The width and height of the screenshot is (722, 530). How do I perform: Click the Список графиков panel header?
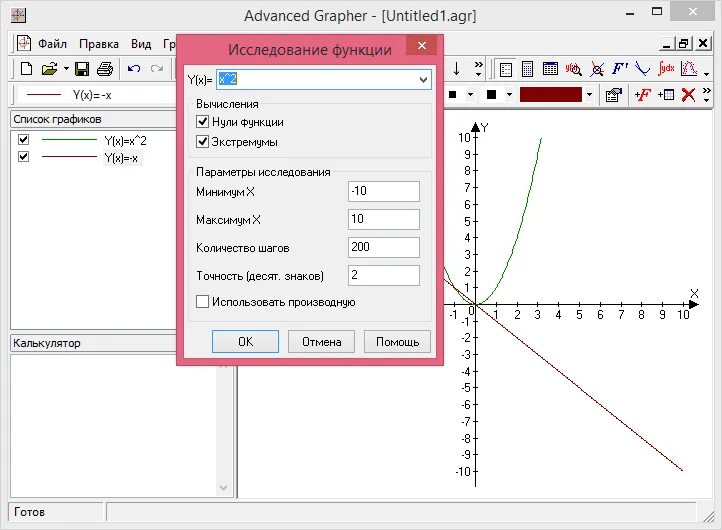pyautogui.click(x=93, y=119)
